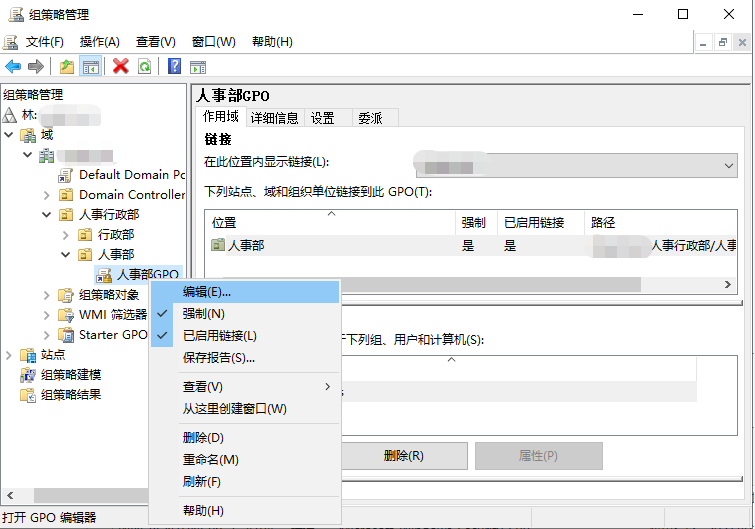The height and width of the screenshot is (529, 755).
Task: Choose 重命名(M) from context menu
Action: click(245, 460)
